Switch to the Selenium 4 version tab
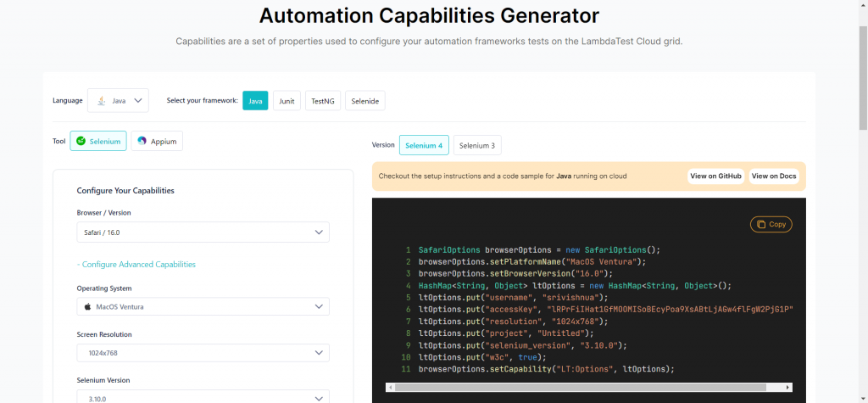 pyautogui.click(x=424, y=145)
